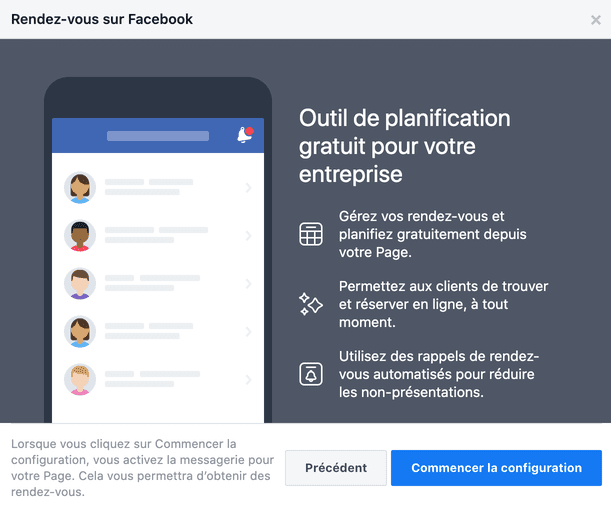Click the heading Outil de planification gratuit
Viewport: 611px width, 511px height.
click(404, 146)
